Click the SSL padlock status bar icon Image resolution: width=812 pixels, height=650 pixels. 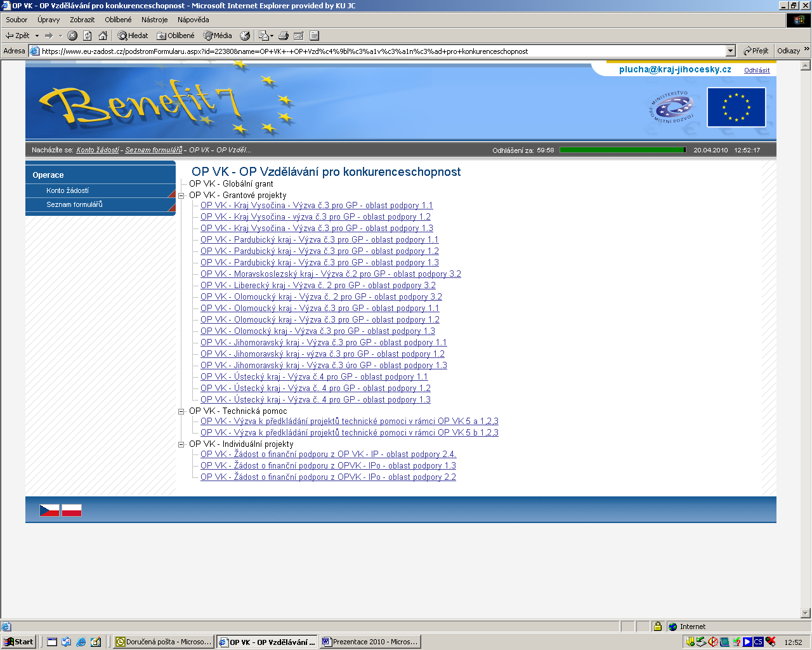[x=658, y=627]
